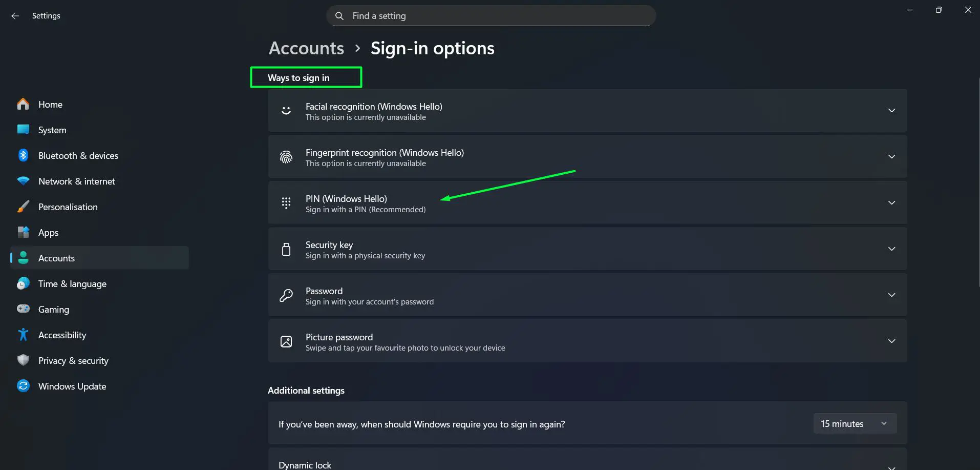Open the sign-in again timing dropdown showing 15 minutes

(855, 423)
